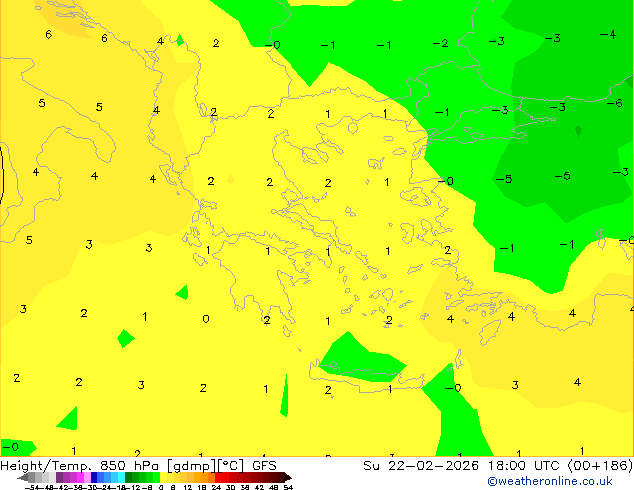Screen dimensions: 634x490
Task: Click the '-54' legend scale label
Action: click(32, 487)
